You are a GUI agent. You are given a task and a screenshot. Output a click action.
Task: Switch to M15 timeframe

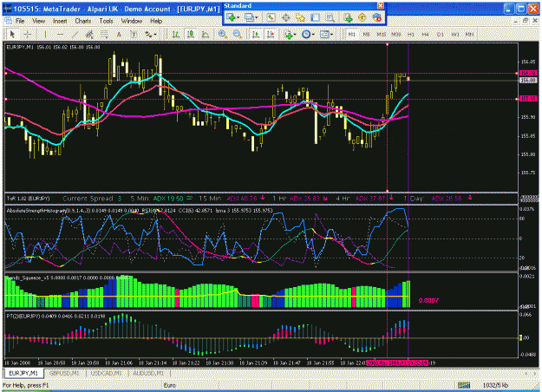(382, 34)
